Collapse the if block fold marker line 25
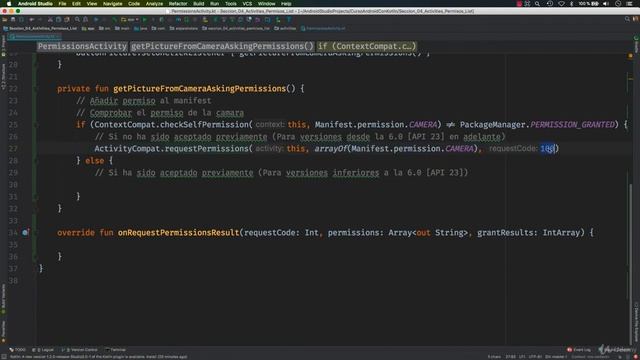640x360 pixels. tap(35, 124)
